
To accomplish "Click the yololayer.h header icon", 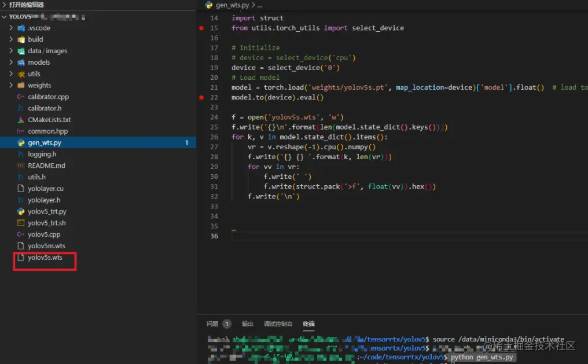I will [x=21, y=200].
